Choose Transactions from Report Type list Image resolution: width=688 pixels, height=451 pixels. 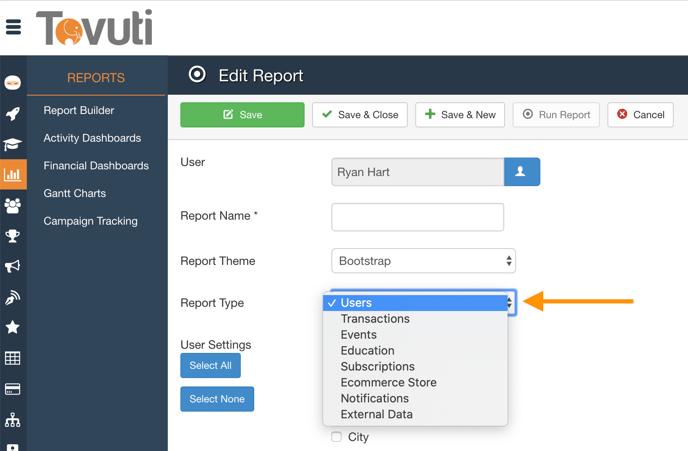[375, 319]
